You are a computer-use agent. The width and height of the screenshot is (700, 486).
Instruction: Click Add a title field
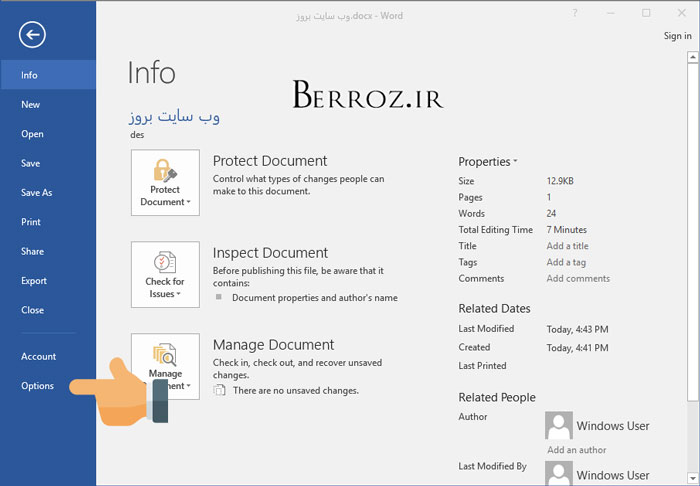[x=567, y=246]
